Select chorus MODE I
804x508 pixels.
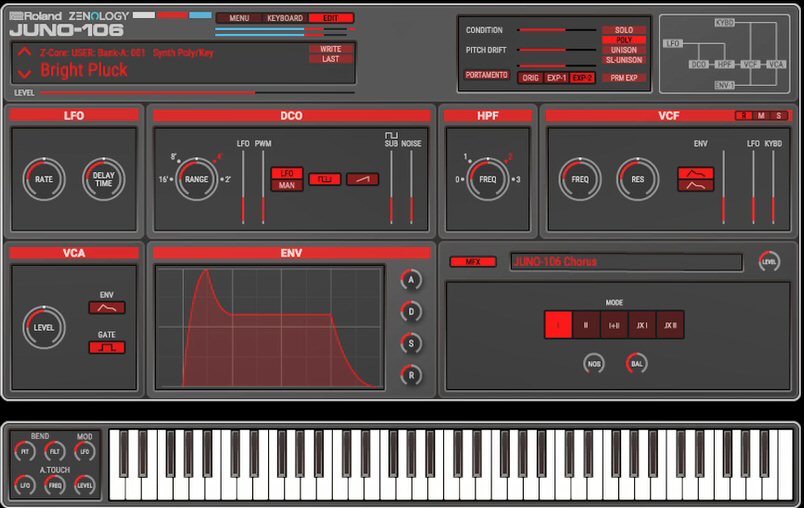pos(558,325)
